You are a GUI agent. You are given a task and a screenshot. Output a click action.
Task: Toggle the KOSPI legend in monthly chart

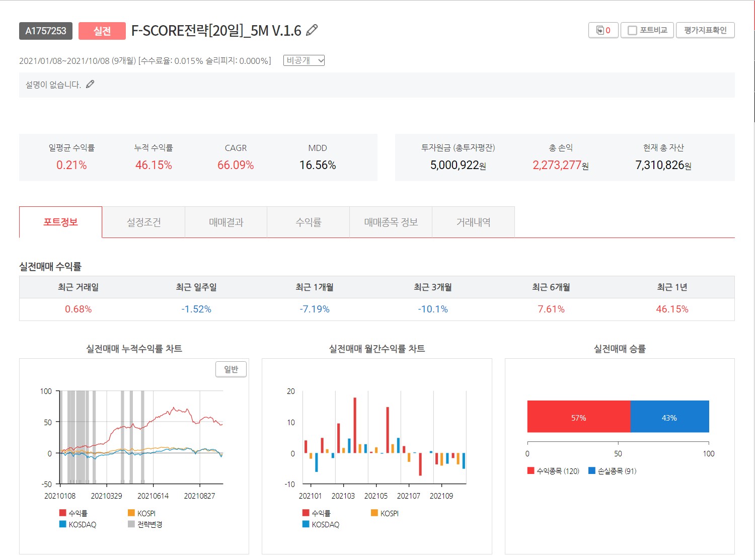point(385,513)
